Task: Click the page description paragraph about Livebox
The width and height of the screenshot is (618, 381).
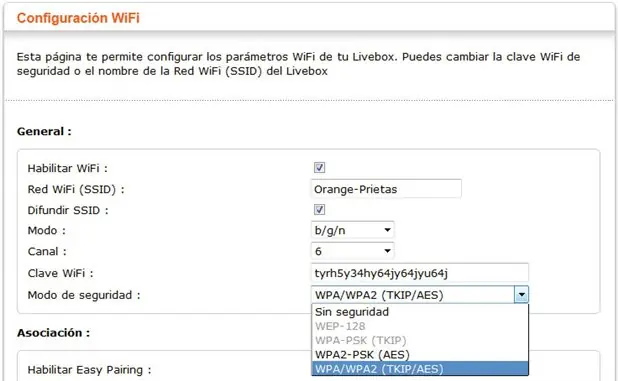Action: (298, 64)
